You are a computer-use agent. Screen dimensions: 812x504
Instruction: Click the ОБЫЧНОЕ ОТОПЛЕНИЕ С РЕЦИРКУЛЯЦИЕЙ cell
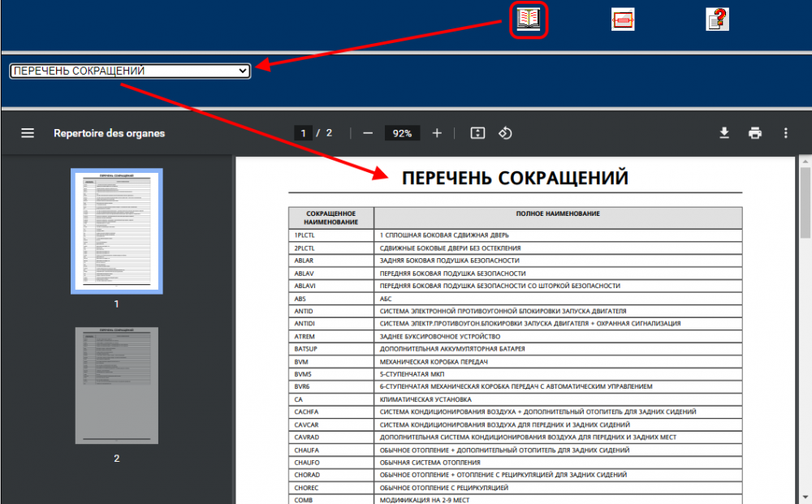[558, 488]
